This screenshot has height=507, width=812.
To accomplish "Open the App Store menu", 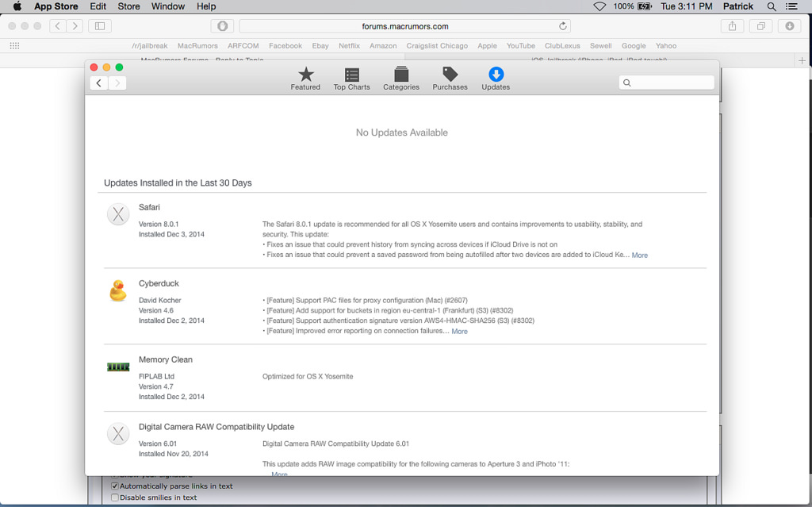I will pyautogui.click(x=56, y=6).
